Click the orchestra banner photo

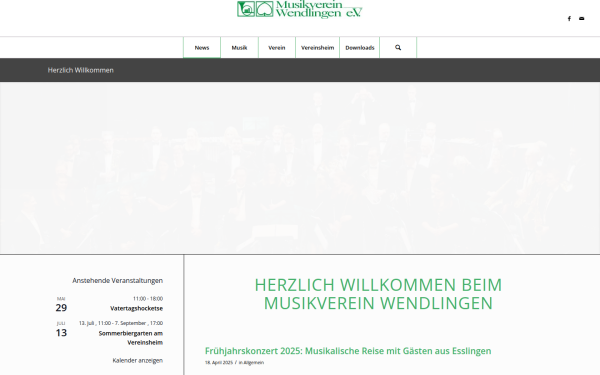(300, 168)
